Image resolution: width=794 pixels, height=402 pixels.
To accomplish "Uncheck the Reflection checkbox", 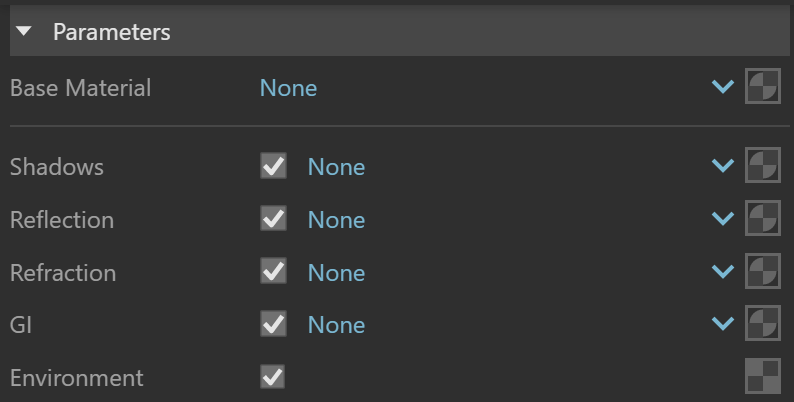I will (273, 218).
